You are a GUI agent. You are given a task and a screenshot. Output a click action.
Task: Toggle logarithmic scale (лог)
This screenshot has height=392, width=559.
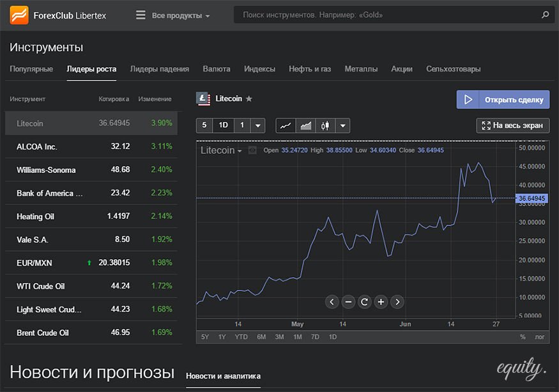[x=539, y=336]
